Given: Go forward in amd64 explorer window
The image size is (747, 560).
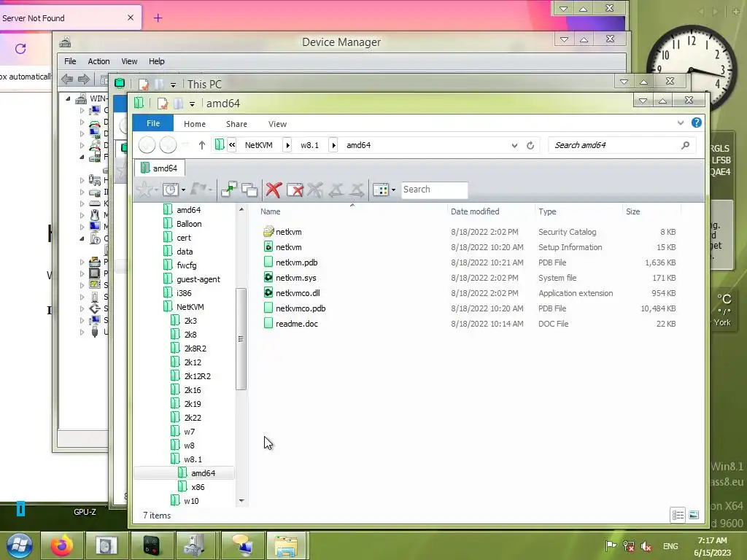Looking at the screenshot, I should click(x=169, y=145).
